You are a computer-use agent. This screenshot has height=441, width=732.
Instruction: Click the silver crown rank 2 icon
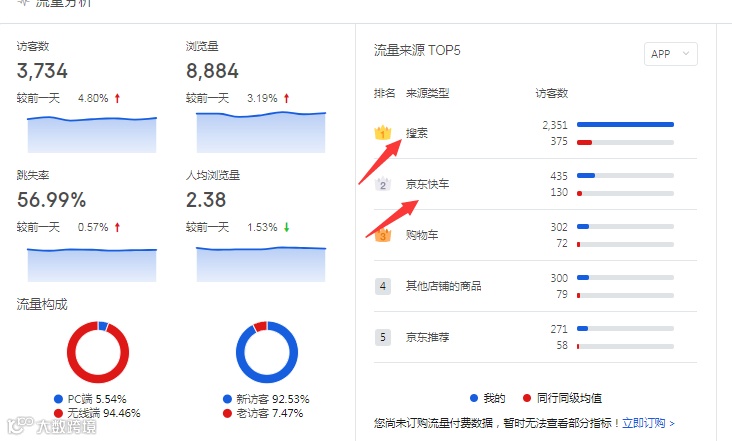[382, 184]
